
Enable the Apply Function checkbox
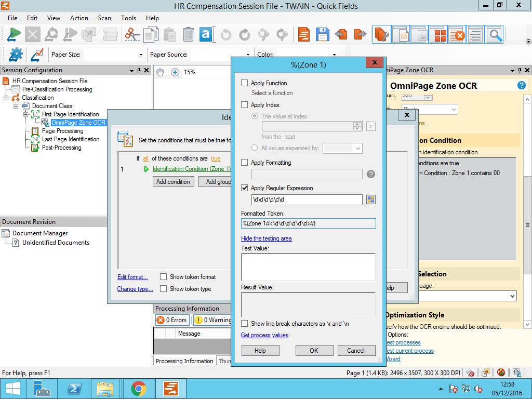[x=245, y=83]
